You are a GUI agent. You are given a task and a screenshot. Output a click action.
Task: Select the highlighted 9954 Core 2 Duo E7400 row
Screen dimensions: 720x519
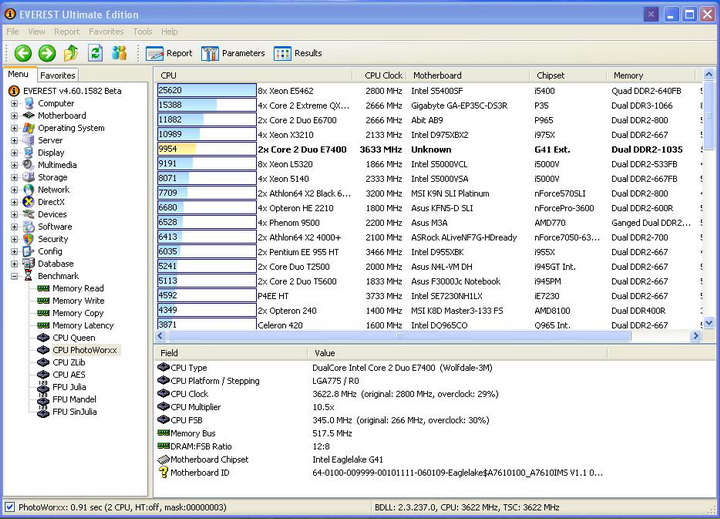coord(428,149)
